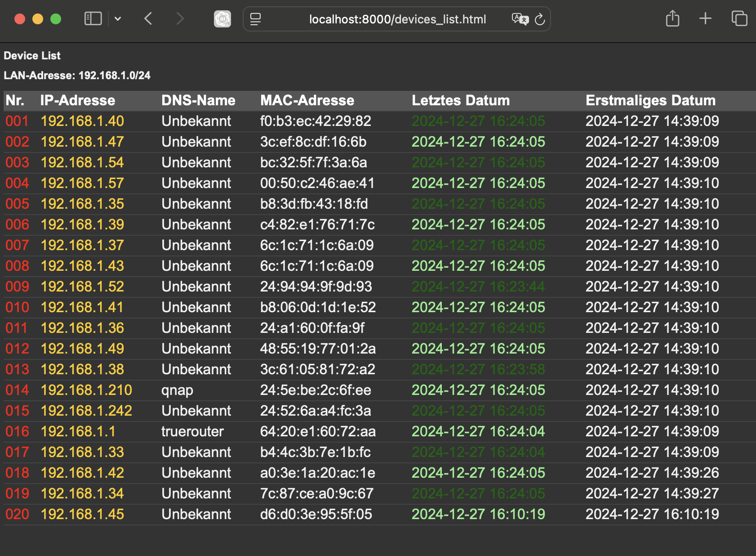Click MAC address 24:94:94:9f:9d:93
756x556 pixels.
316,287
